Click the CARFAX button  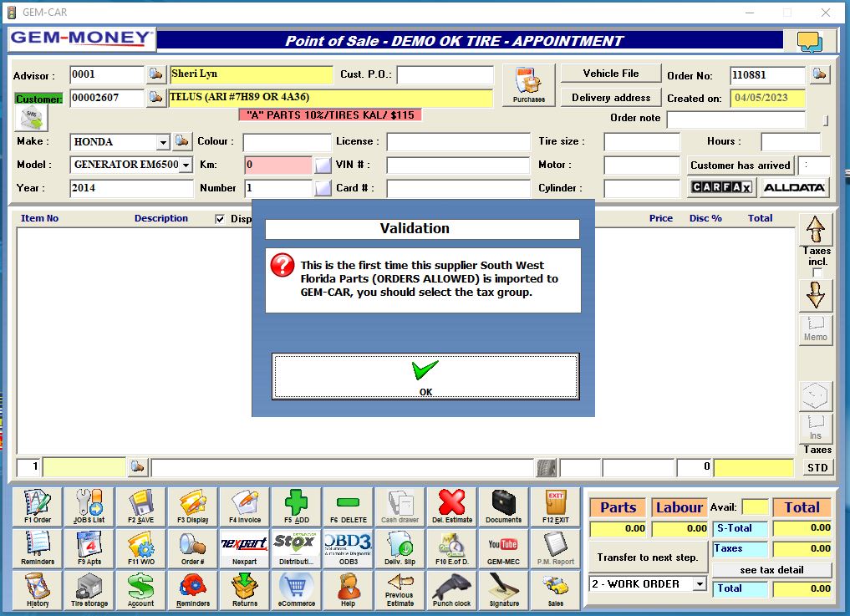click(721, 187)
